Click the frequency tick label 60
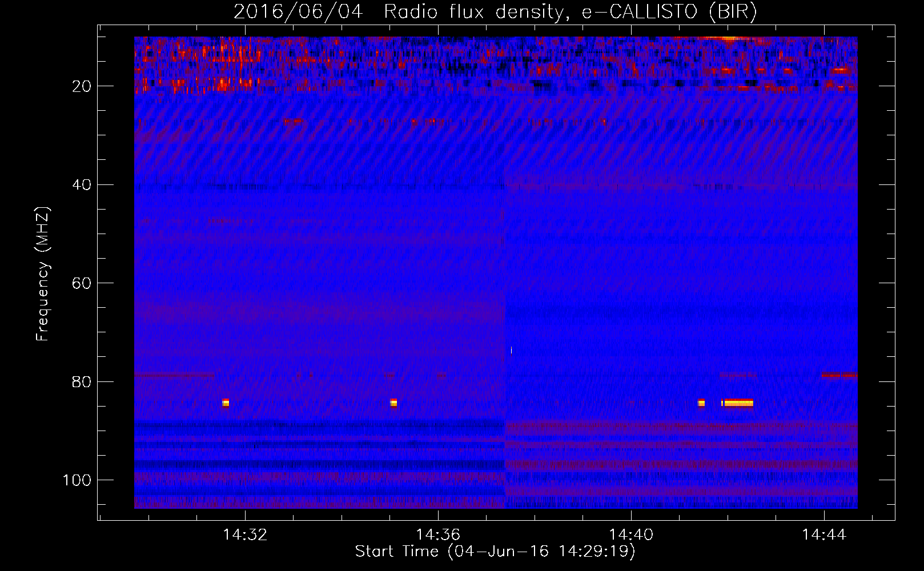The image size is (924, 571). pyautogui.click(x=82, y=283)
